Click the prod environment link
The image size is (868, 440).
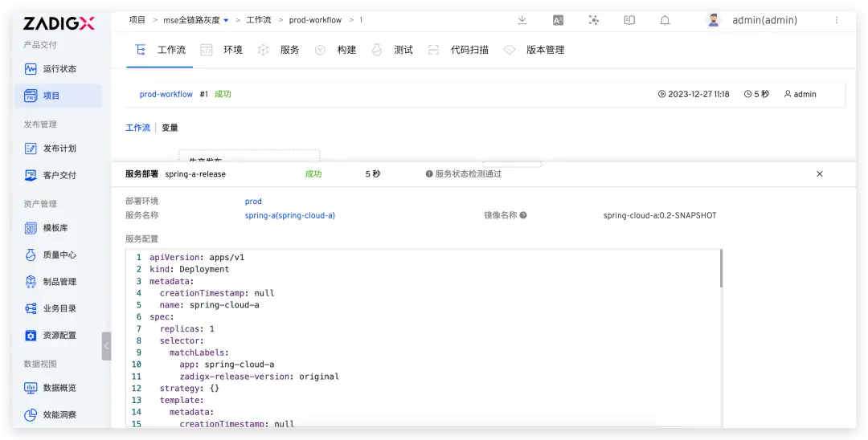[x=253, y=202]
